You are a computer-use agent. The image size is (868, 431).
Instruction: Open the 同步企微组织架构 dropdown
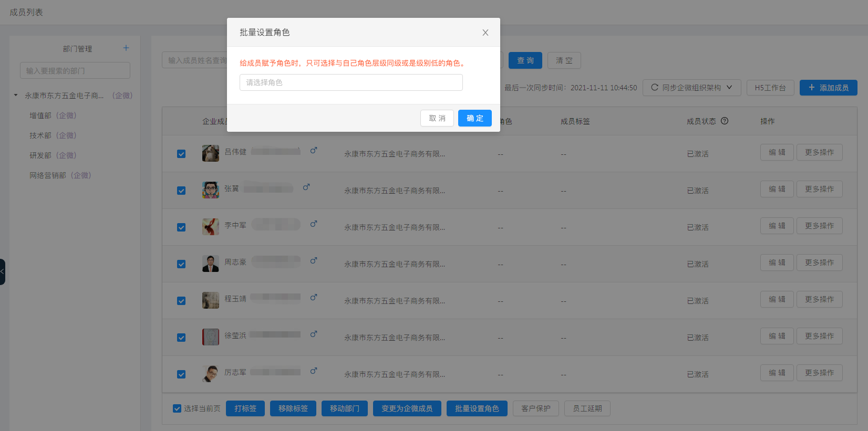692,88
